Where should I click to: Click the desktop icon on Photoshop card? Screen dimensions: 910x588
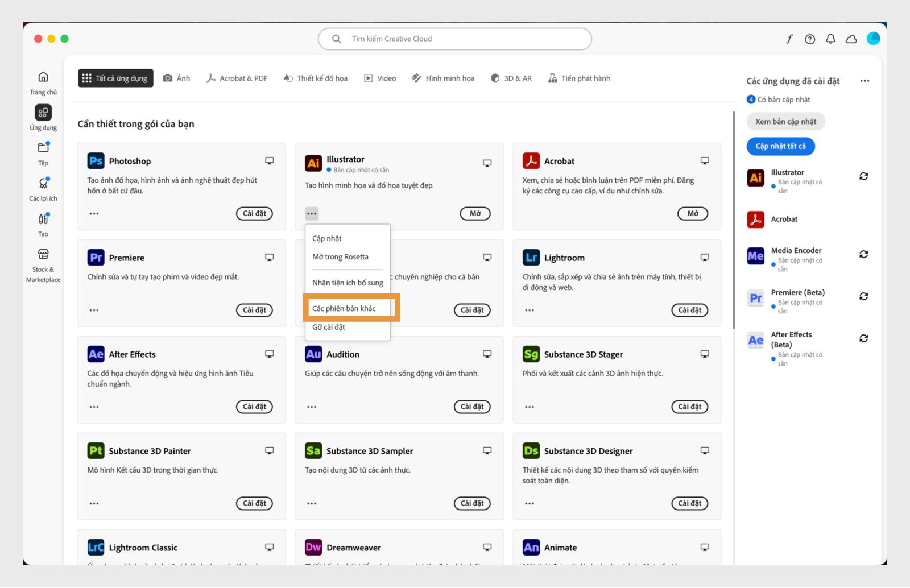coord(270,161)
